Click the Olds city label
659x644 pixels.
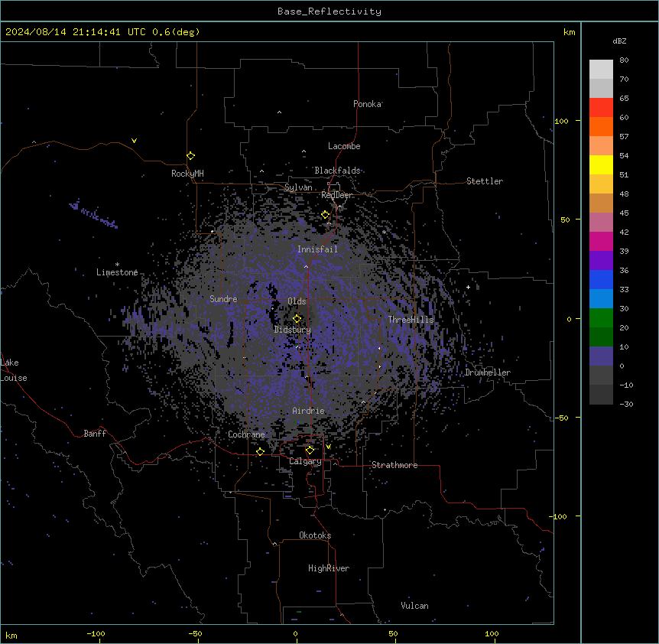point(297,301)
